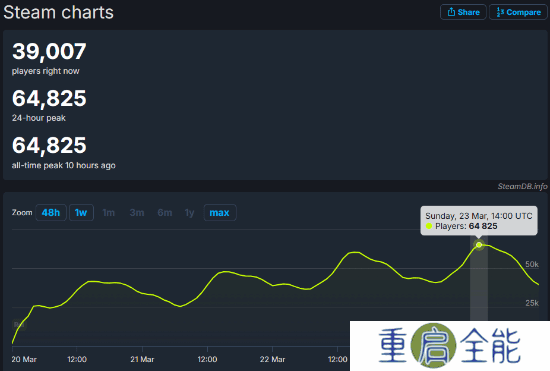Select the 1y zoom range
550x371 pixels.
pos(189,213)
